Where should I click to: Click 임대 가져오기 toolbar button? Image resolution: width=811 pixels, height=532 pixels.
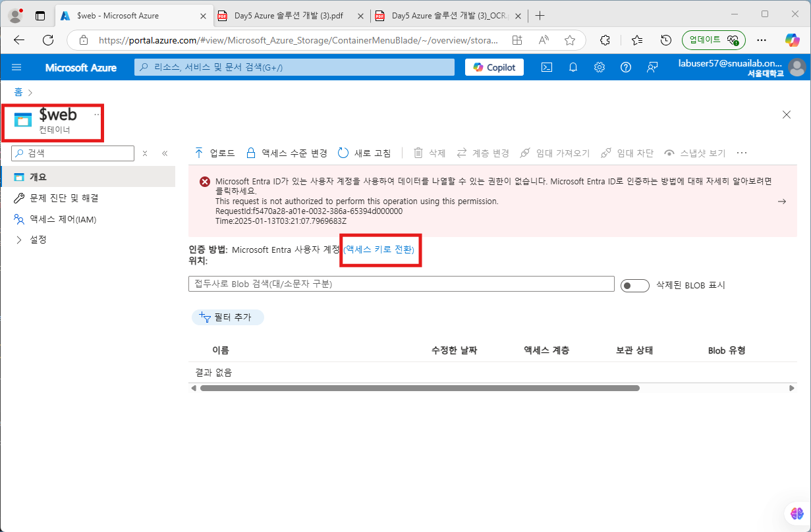(555, 153)
